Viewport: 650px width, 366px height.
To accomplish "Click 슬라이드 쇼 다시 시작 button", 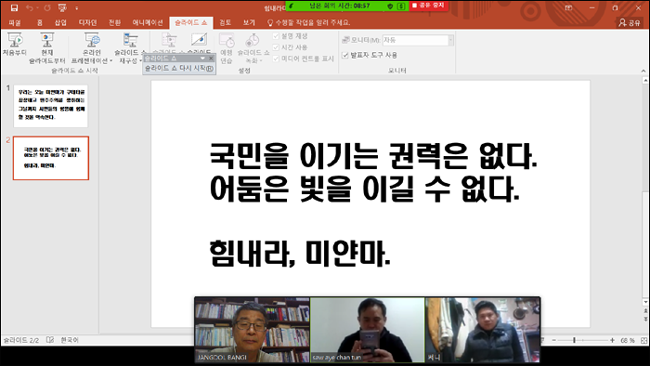I will pos(179,68).
